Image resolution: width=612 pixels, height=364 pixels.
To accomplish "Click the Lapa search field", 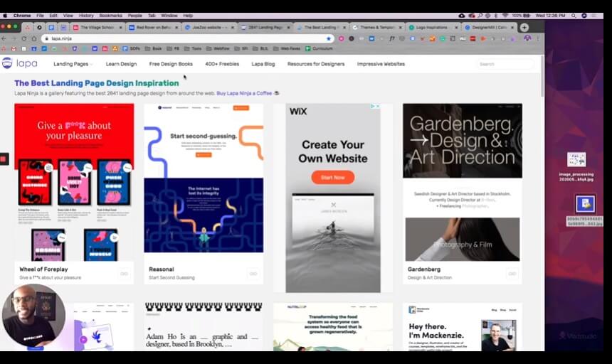I will 505,64.
